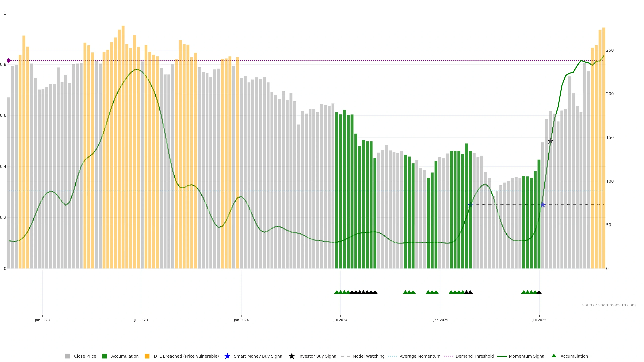Click the Jan 2023 x-axis label

click(42, 320)
